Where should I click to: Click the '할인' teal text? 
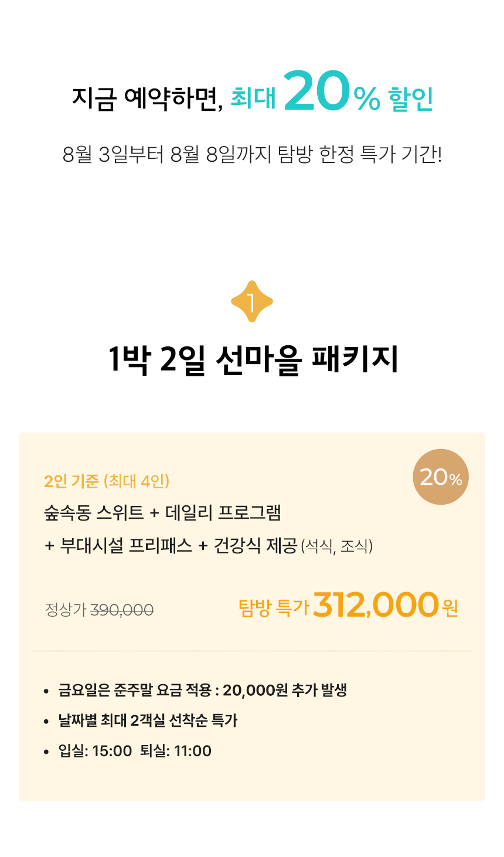click(411, 98)
